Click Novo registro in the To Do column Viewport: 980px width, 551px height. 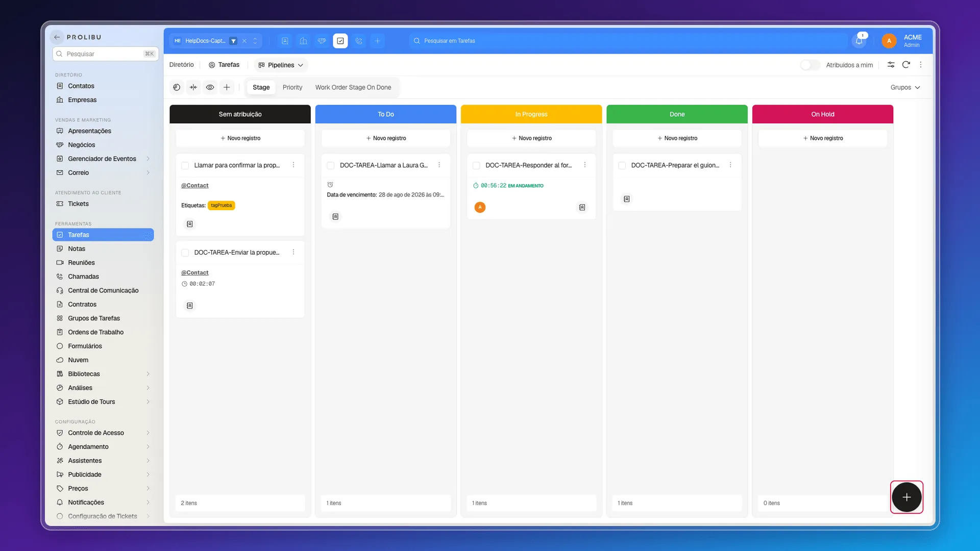(x=386, y=138)
